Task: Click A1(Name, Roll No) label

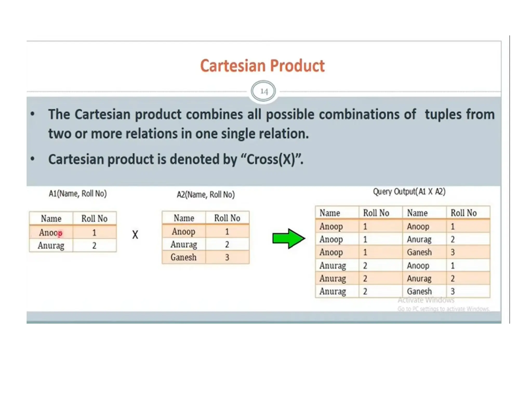Action: (78, 194)
